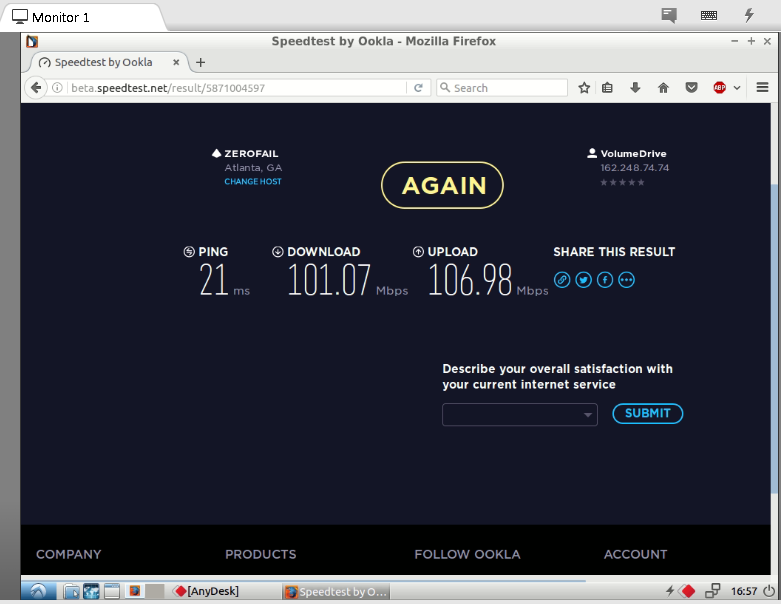
Task: Select the Speedtest by Ookla tab
Action: [104, 62]
